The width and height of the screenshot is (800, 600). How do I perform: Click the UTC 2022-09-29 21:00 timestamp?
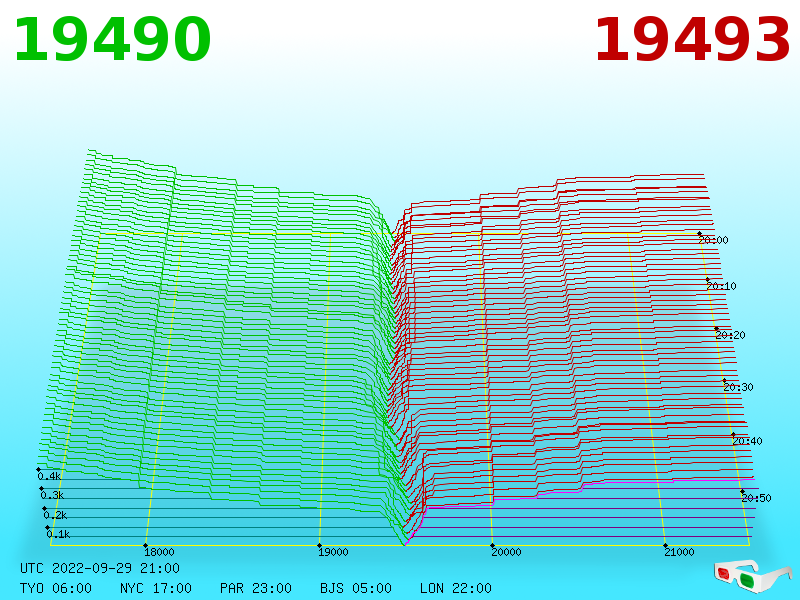tap(100, 568)
